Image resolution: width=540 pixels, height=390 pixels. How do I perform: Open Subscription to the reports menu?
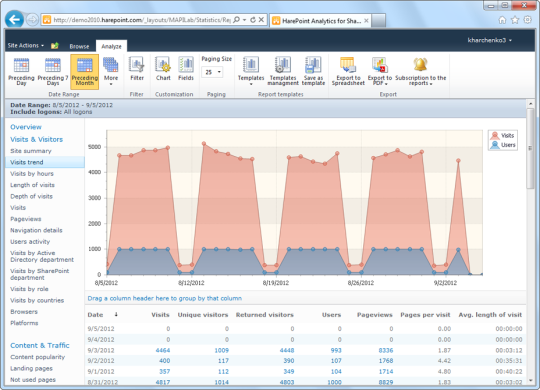click(420, 71)
